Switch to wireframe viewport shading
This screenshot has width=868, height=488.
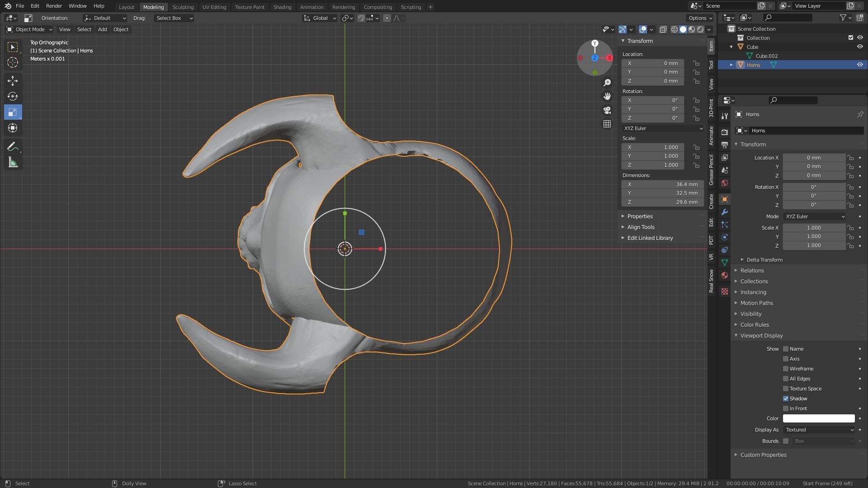click(675, 29)
